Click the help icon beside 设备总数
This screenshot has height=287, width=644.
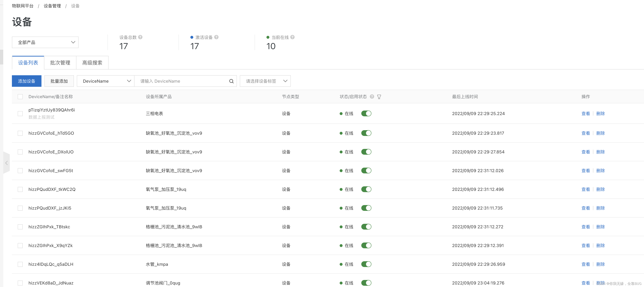140,37
